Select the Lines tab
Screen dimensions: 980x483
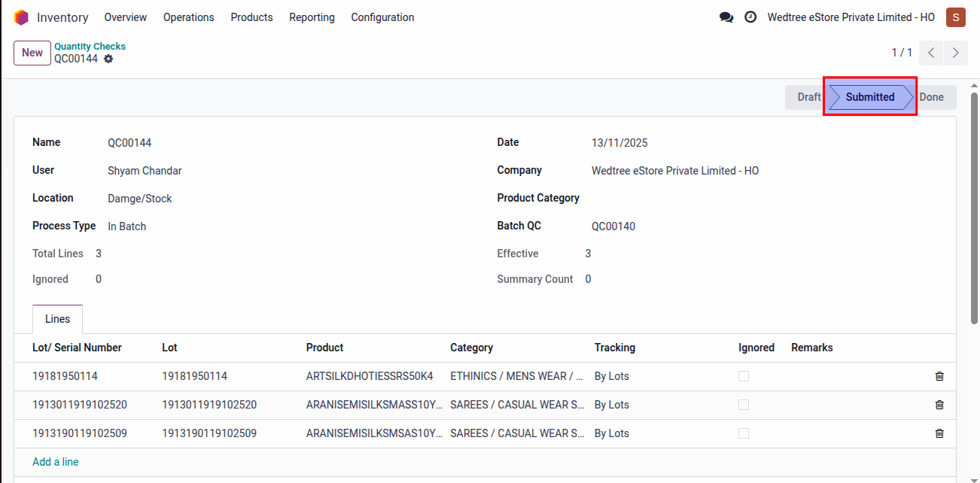pos(57,319)
